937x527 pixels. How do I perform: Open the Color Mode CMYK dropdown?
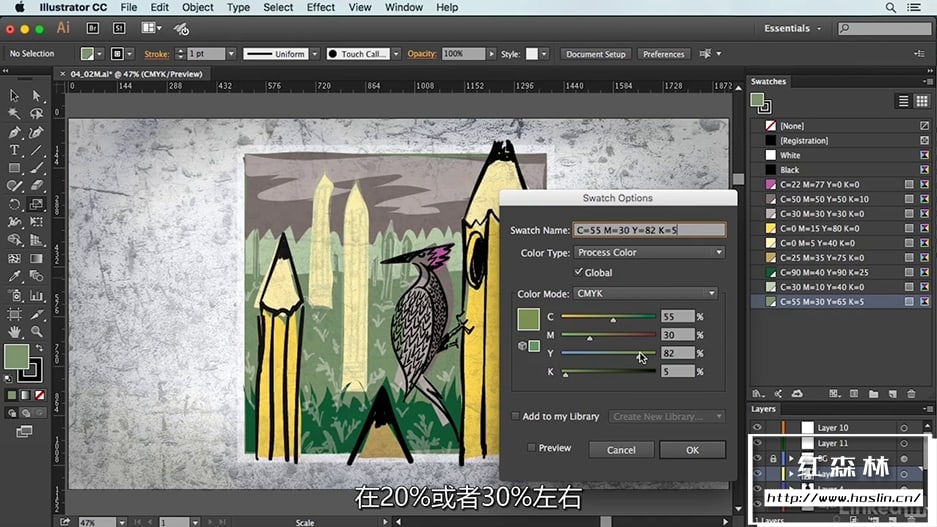[x=645, y=293]
